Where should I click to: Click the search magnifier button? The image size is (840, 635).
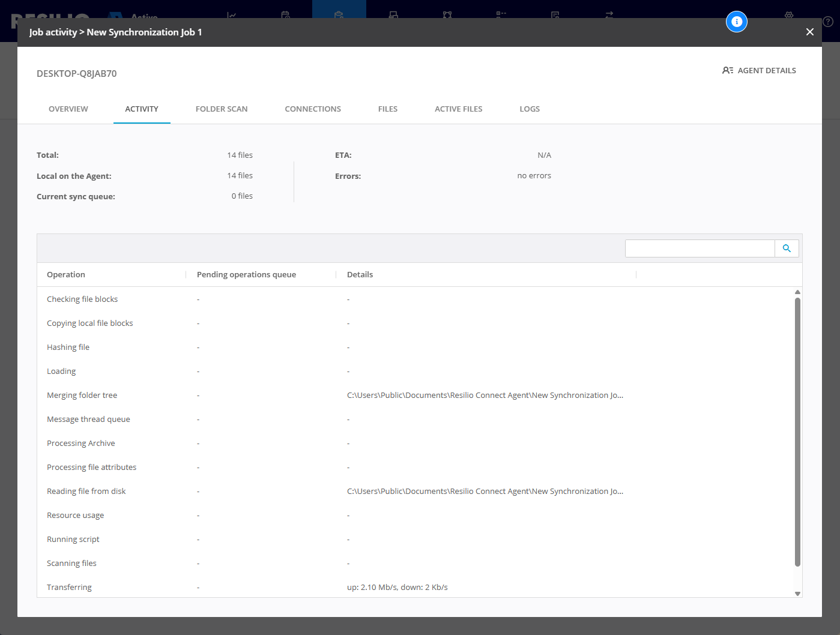click(x=787, y=248)
